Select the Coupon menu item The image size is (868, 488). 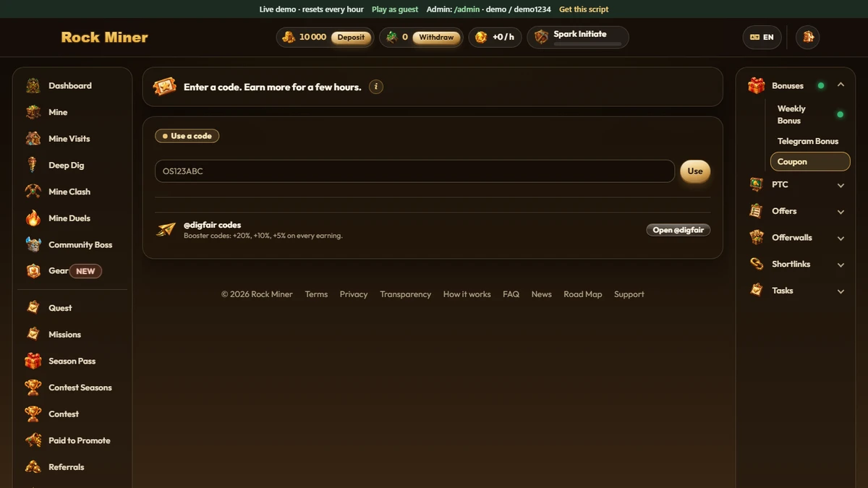coord(809,162)
